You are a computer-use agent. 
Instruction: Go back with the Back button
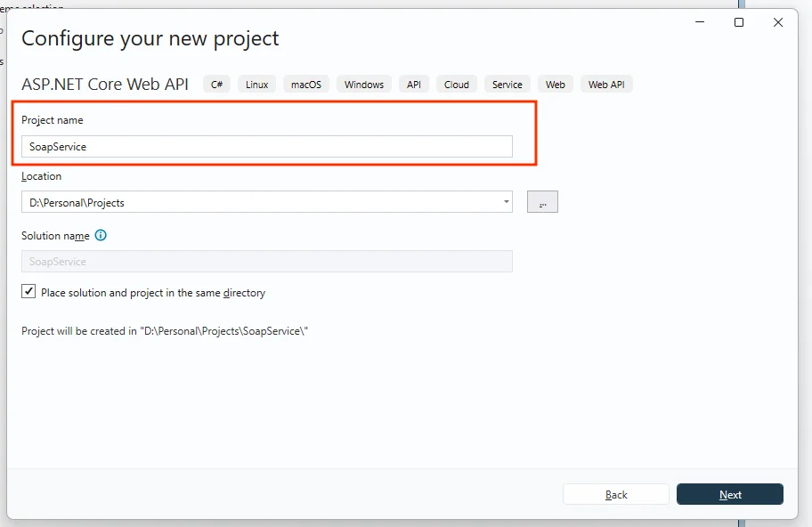(615, 494)
